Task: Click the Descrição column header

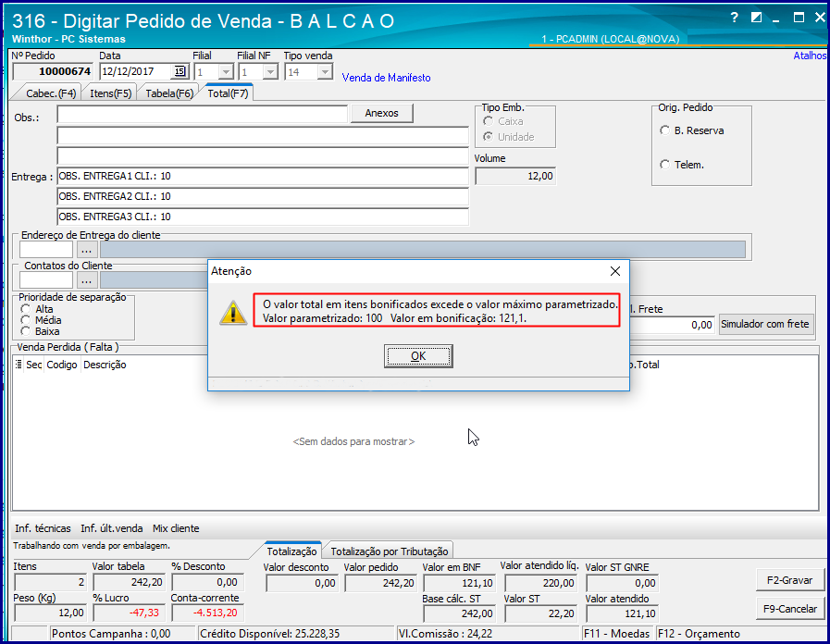Action: (x=105, y=365)
